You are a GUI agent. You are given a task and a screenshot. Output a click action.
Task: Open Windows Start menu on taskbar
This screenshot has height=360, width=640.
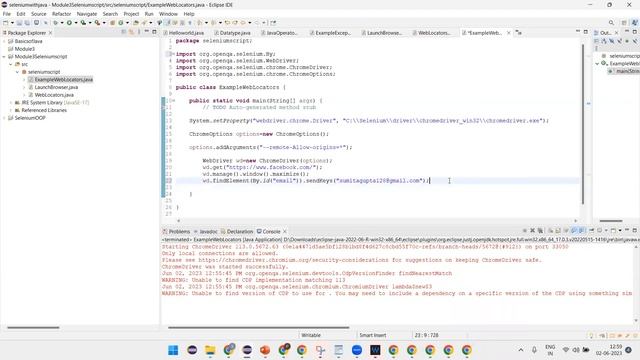click(x=173, y=350)
